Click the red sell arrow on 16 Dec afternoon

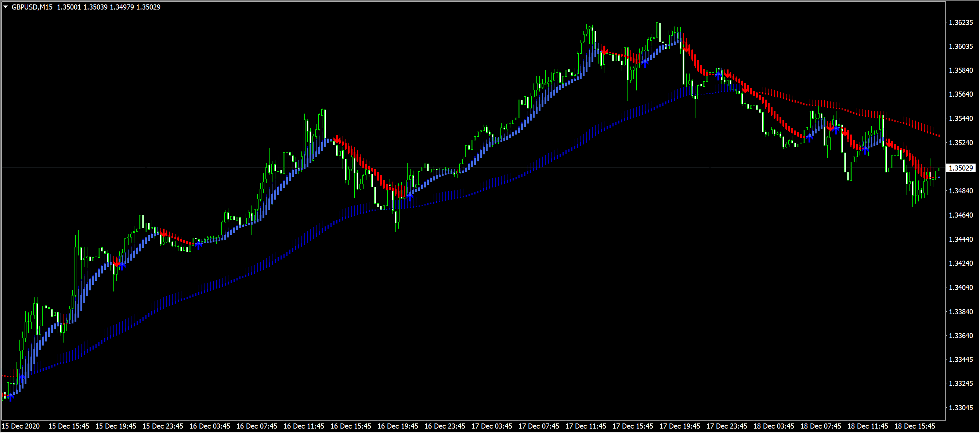[337, 140]
